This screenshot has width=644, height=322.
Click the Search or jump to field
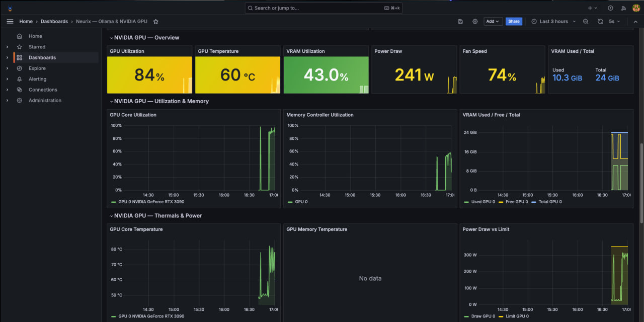pyautogui.click(x=323, y=8)
